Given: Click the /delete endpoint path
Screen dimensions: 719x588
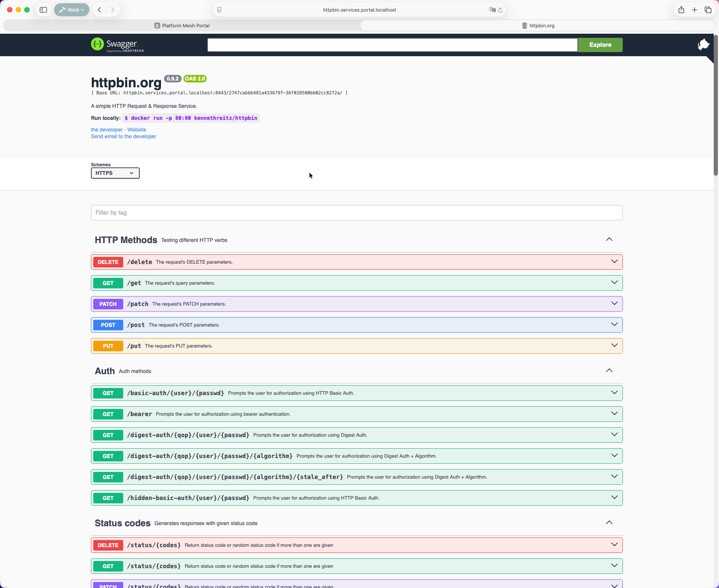Looking at the screenshot, I should click(140, 262).
